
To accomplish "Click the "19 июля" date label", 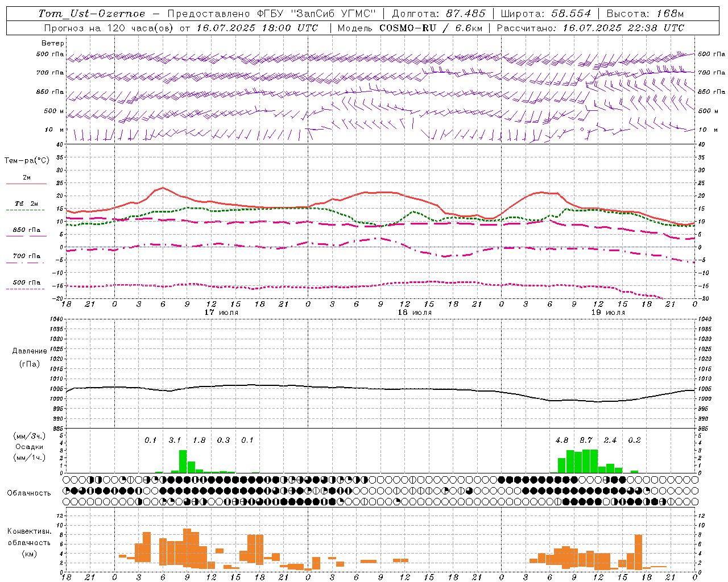I will (608, 313).
